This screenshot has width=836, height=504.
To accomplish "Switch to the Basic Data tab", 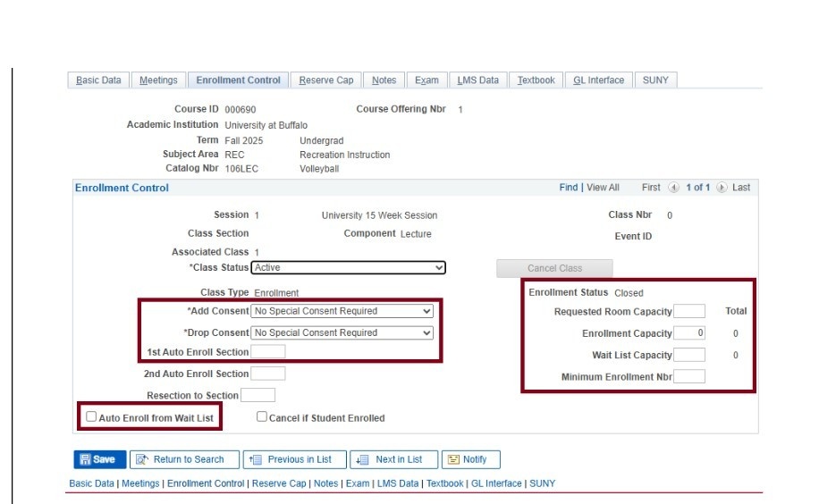I will click(x=98, y=80).
